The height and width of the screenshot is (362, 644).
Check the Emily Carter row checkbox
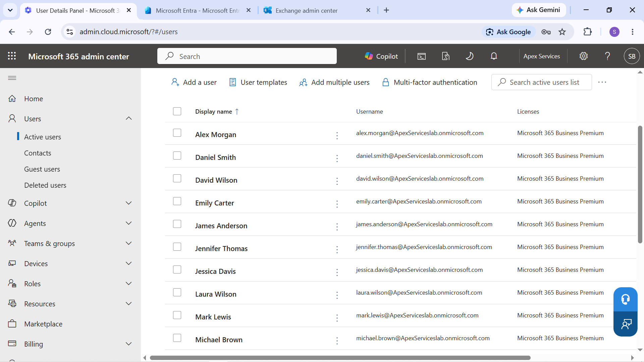[177, 201]
